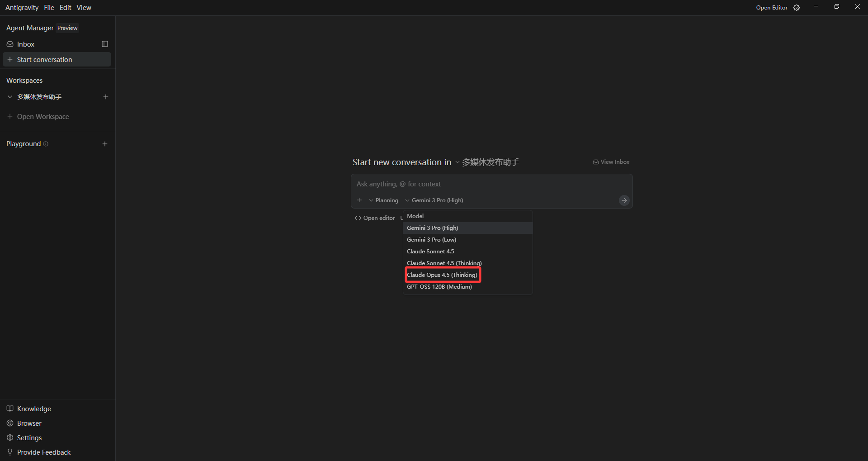The height and width of the screenshot is (461, 868).
Task: Collapse the 多媒体发布助手 workspace tree
Action: click(x=10, y=97)
